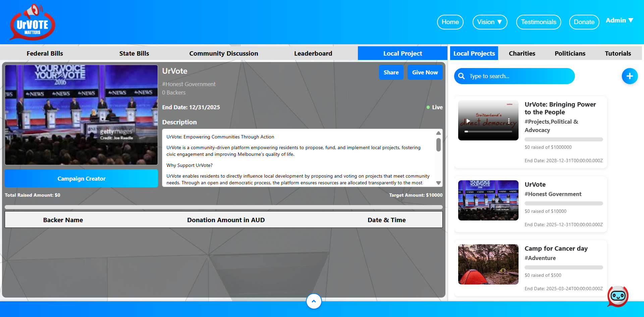
Task: Click 'Total Raised Amount: $0' text
Action: tap(33, 195)
